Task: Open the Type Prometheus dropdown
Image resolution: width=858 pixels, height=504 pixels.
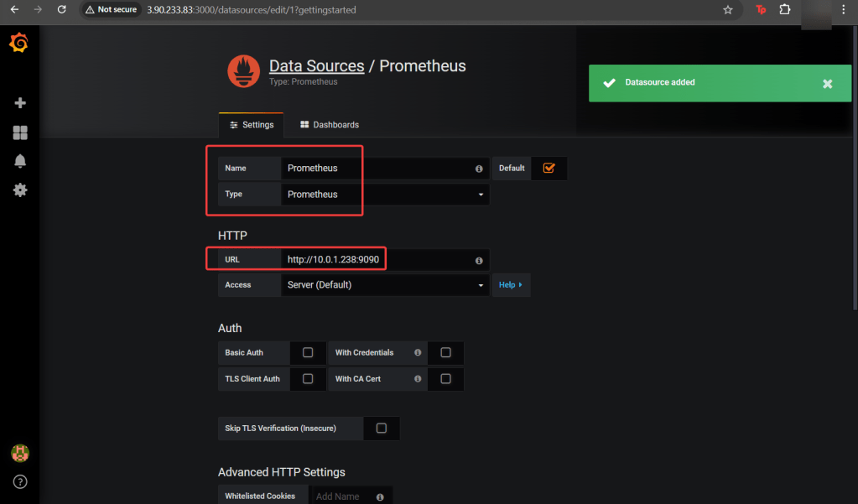Action: point(385,195)
